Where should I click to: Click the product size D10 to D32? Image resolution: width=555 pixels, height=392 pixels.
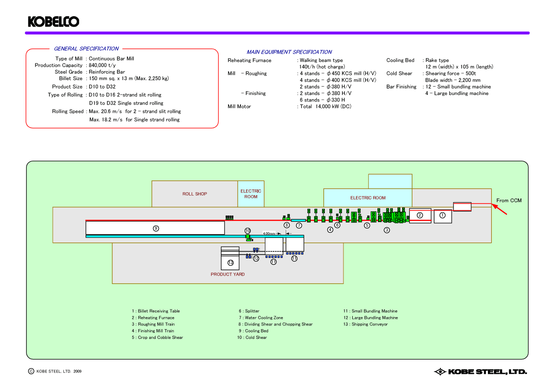tap(103, 87)
